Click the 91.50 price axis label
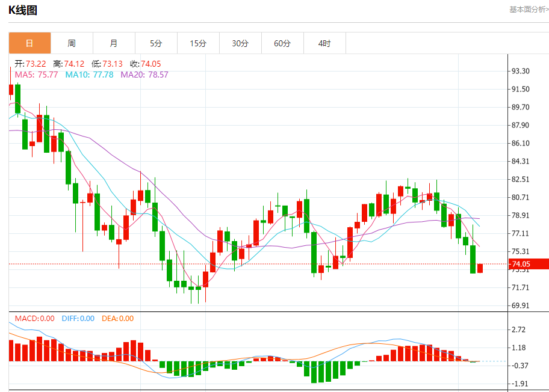This screenshot has width=549, height=392. point(520,89)
